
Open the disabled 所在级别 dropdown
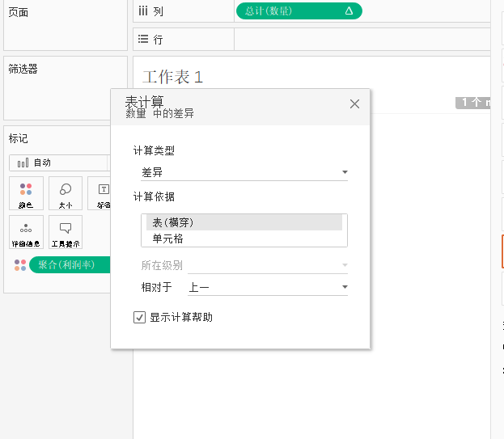[x=268, y=265]
